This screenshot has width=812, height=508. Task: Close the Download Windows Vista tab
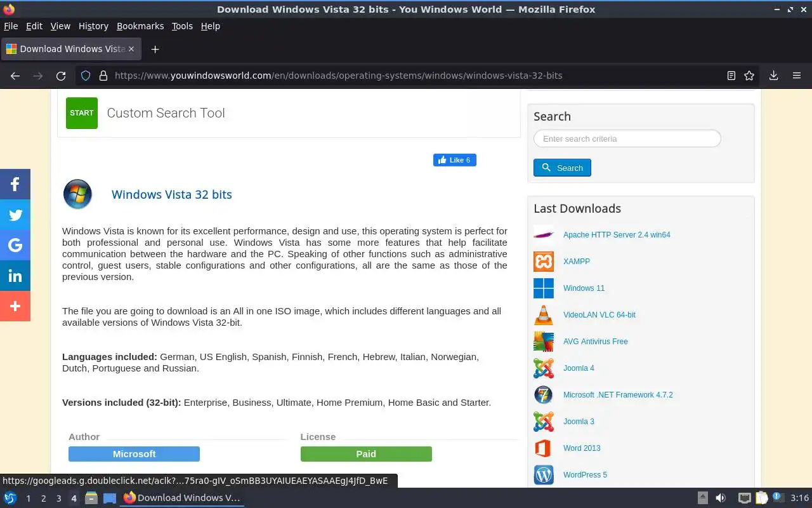131,49
